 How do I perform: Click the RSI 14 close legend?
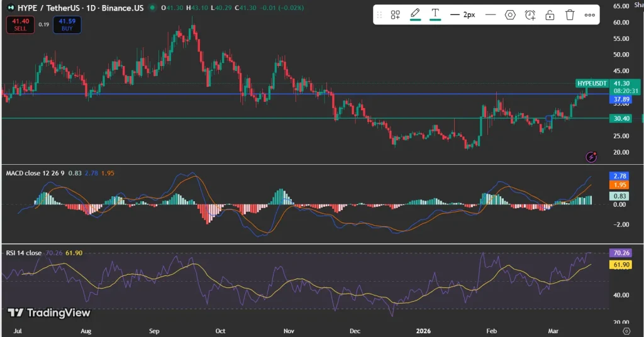click(23, 253)
